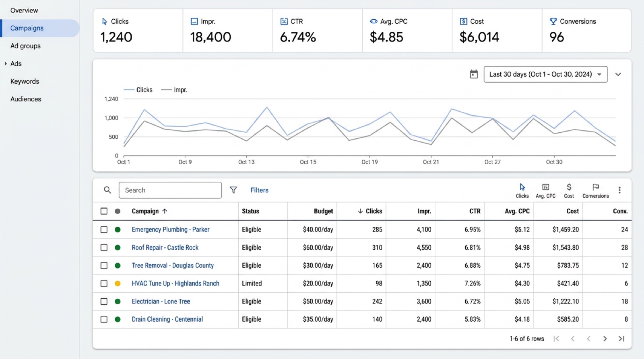Sort by the Budget column header
The width and height of the screenshot is (644, 359).
point(323,211)
